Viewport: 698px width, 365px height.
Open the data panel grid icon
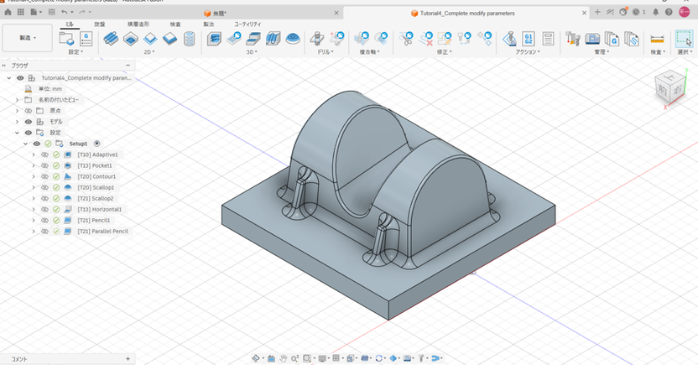click(20, 12)
